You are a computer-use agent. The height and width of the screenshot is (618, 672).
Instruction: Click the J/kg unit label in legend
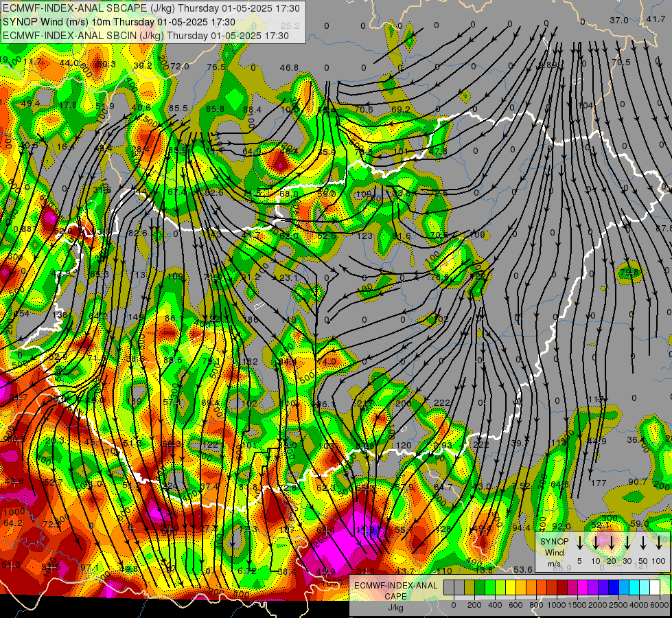tap(395, 608)
